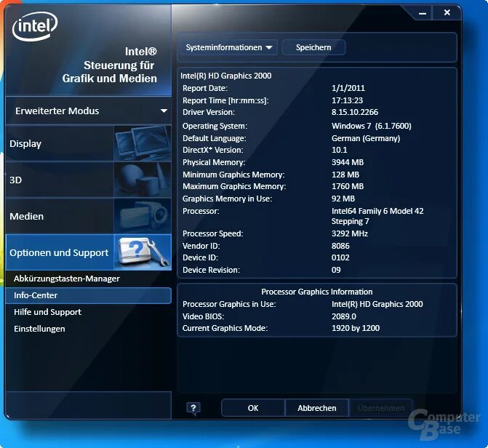
Task: Expand the Erweiterter Modus mode selector
Action: click(x=89, y=111)
